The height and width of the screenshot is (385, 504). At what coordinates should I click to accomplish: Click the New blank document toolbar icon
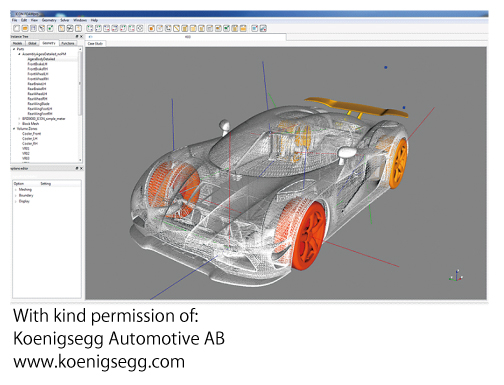coord(16,28)
